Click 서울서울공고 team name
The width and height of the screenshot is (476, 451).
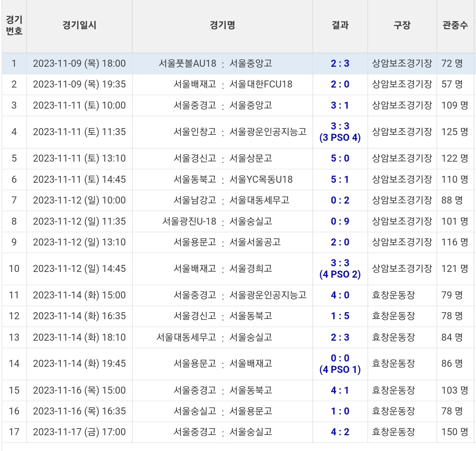(x=255, y=242)
